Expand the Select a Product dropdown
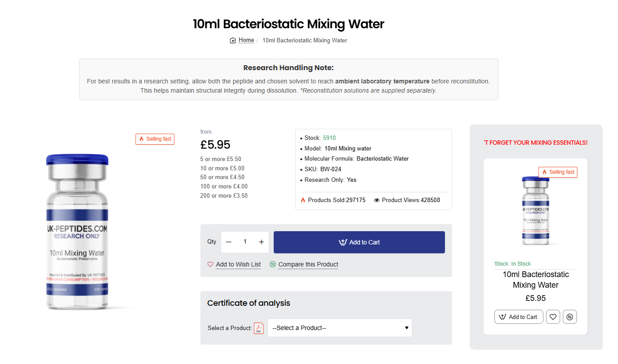 (339, 328)
